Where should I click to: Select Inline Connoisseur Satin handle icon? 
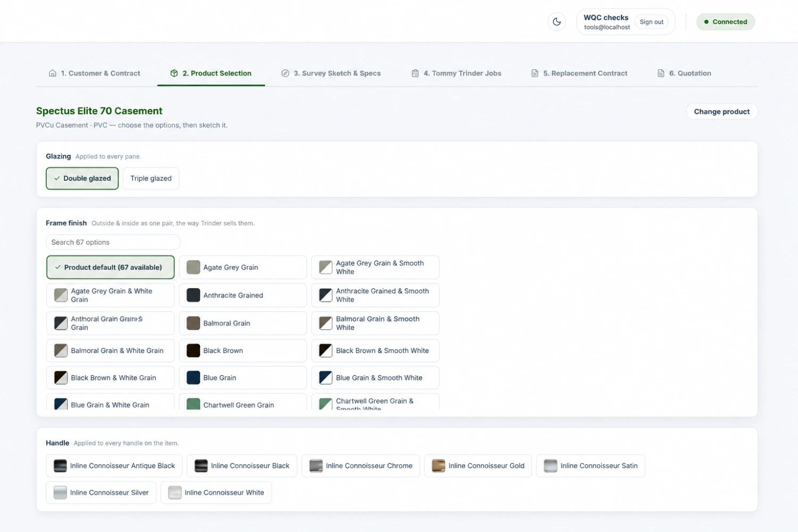point(551,466)
